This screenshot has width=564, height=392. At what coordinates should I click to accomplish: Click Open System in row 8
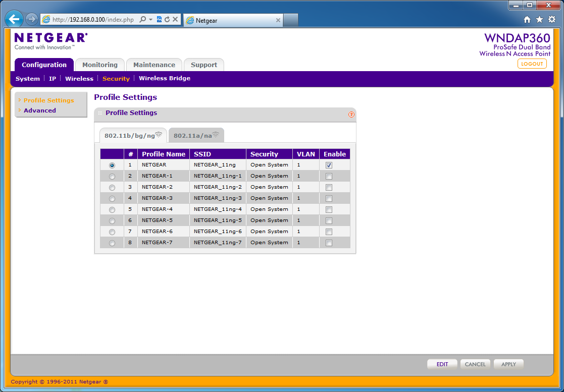269,243
